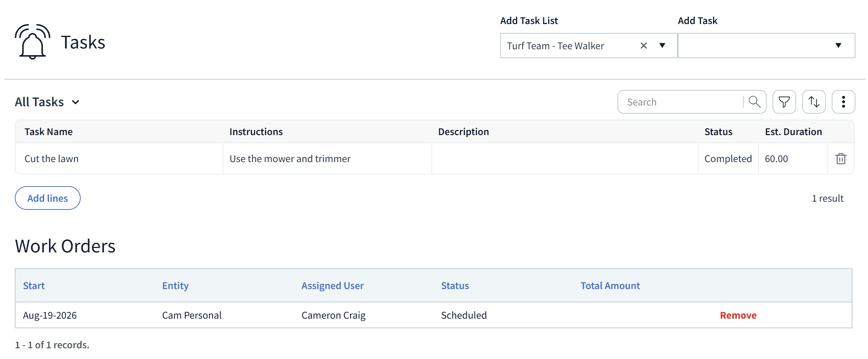Screen dimensions: 868x359
Task: Click the 1 result count text
Action: (x=828, y=198)
